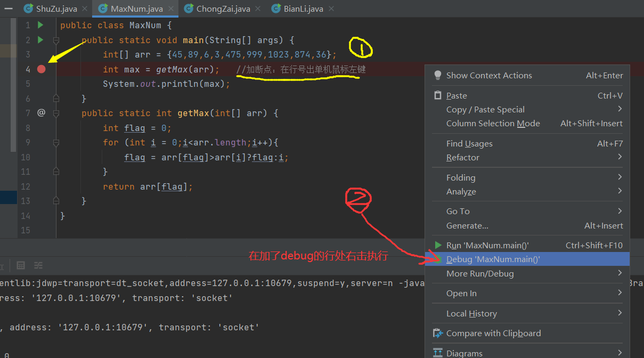Choose Show Context Actions from menu

click(527, 76)
